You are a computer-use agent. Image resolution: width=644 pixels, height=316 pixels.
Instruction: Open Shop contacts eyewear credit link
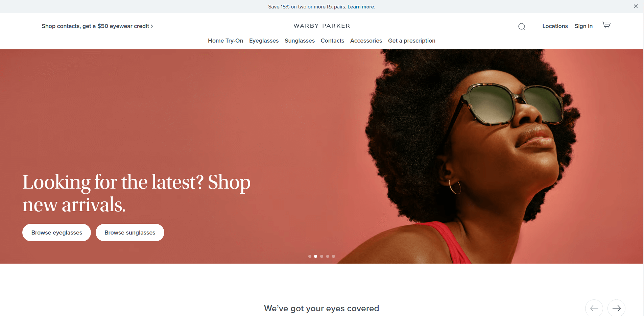tap(97, 26)
